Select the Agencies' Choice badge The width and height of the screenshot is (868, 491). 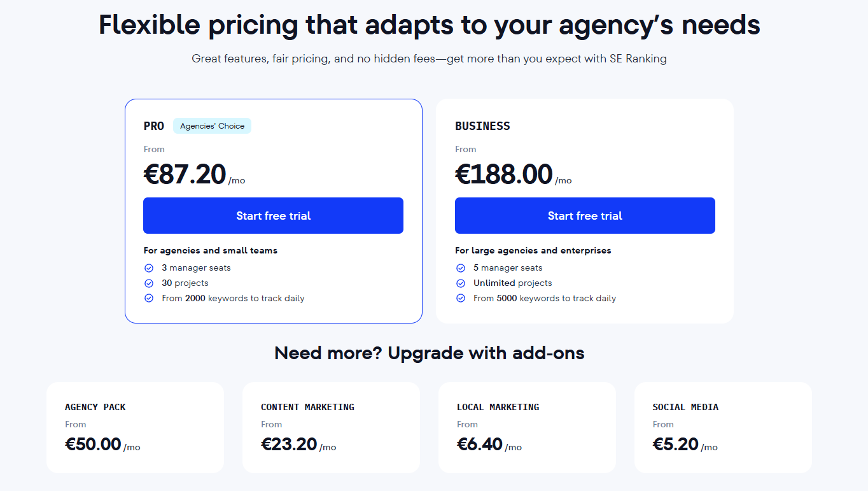tap(212, 126)
